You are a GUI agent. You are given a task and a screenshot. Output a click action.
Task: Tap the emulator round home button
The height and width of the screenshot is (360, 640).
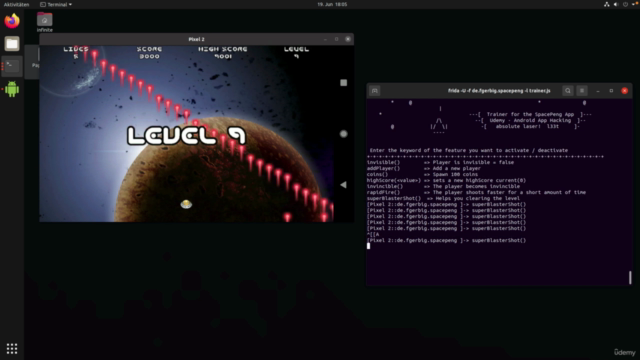coord(344,134)
